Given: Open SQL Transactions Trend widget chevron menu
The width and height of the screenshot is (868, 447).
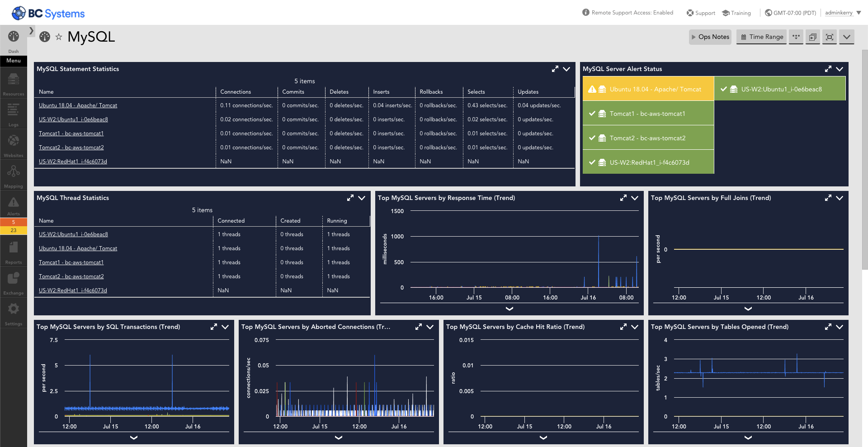Looking at the screenshot, I should pos(225,327).
